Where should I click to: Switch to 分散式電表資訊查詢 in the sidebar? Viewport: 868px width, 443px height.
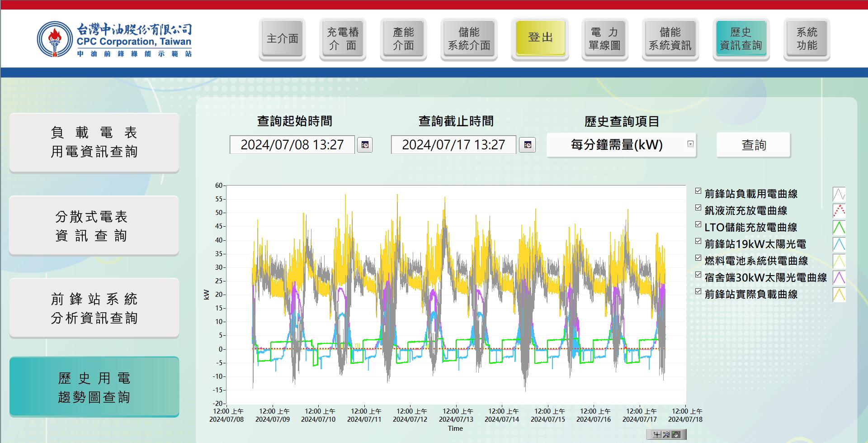(94, 226)
